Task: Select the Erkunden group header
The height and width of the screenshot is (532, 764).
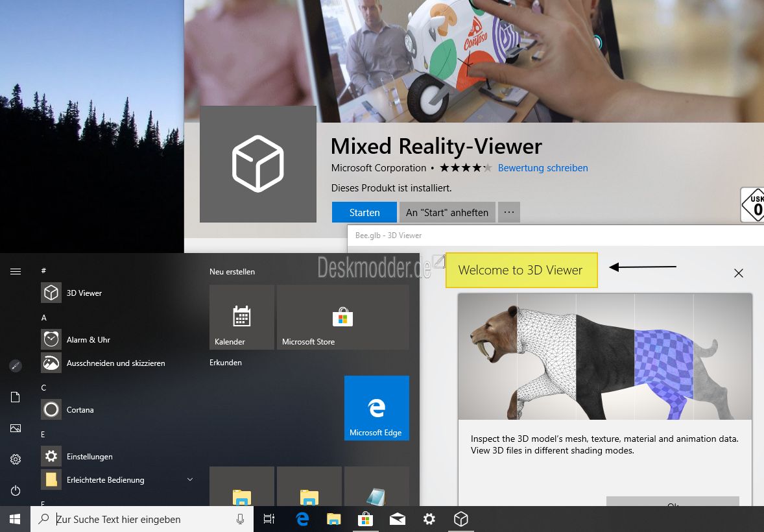Action: pyautogui.click(x=226, y=362)
